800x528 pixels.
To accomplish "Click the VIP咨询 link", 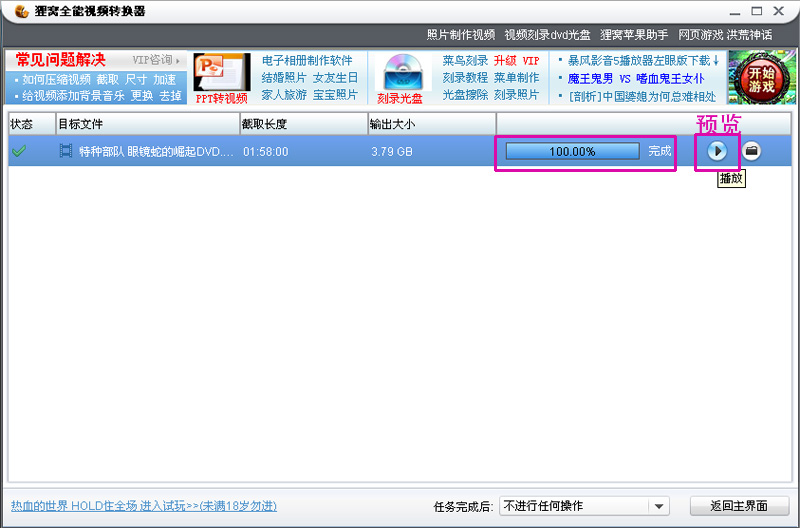I will 156,60.
